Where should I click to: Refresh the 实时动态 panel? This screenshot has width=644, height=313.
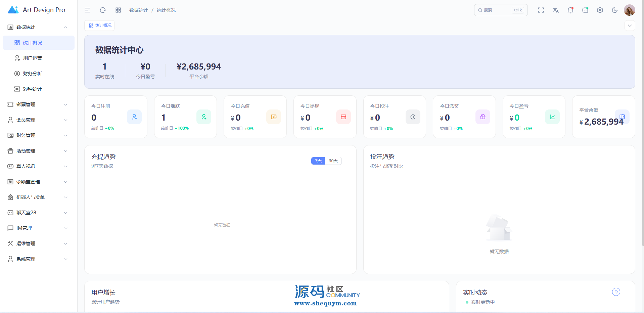pos(616,292)
